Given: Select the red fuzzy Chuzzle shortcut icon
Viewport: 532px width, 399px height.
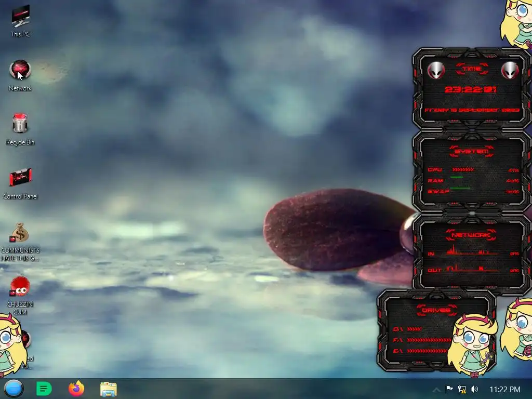Looking at the screenshot, I should (20, 286).
